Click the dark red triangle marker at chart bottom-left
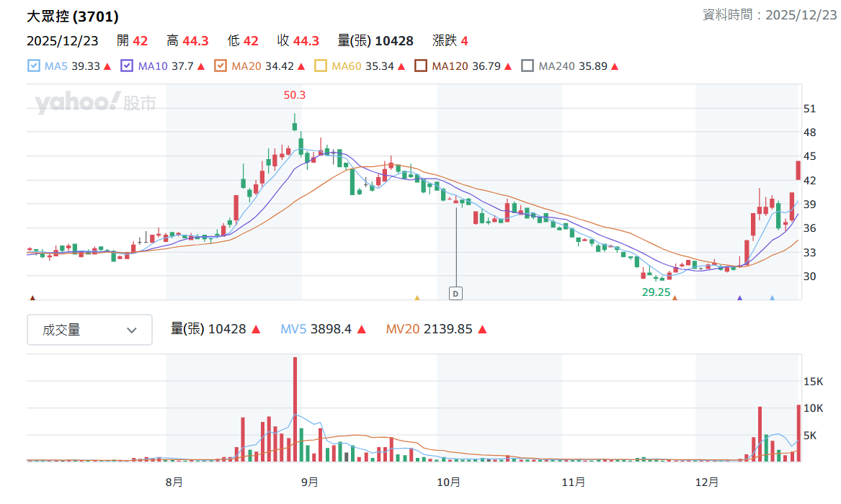Image resolution: width=841 pixels, height=504 pixels. tap(32, 297)
